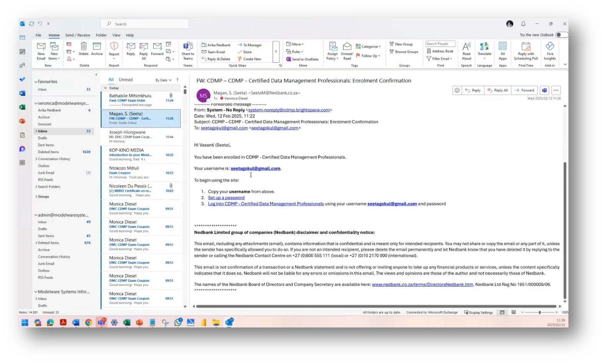
Task: Open Move dropdown in ribbon
Action: point(295,44)
